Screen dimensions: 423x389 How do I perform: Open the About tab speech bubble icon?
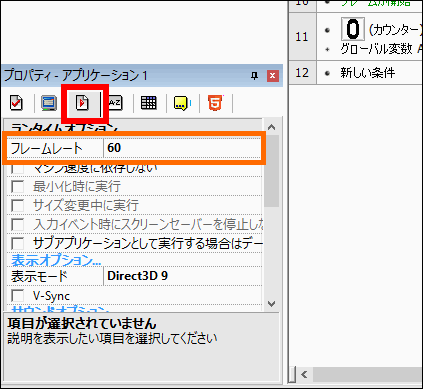(182, 103)
